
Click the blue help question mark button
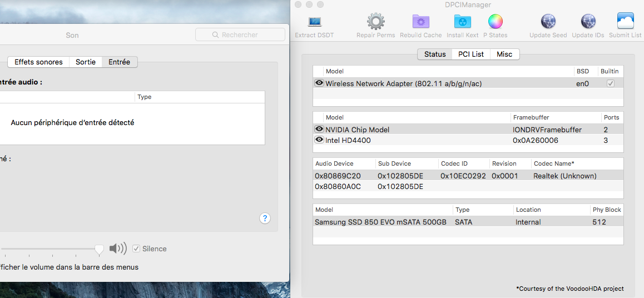pyautogui.click(x=265, y=218)
